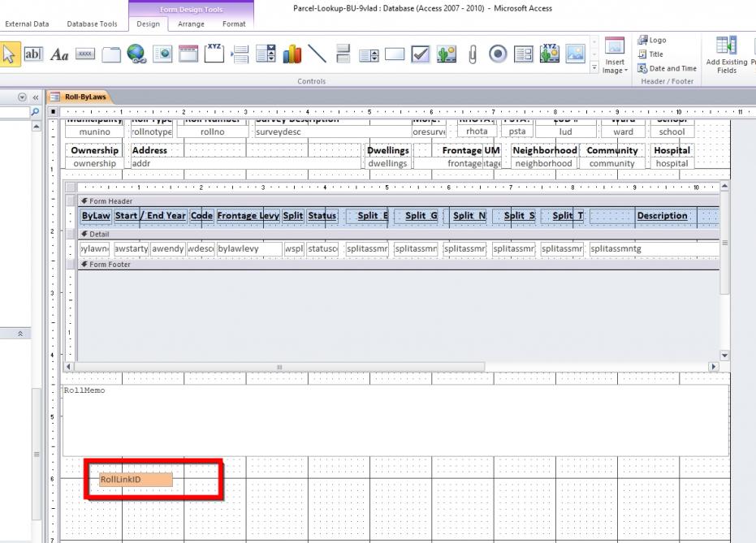The image size is (756, 543).
Task: Pick the Button control
Action: pos(85,54)
